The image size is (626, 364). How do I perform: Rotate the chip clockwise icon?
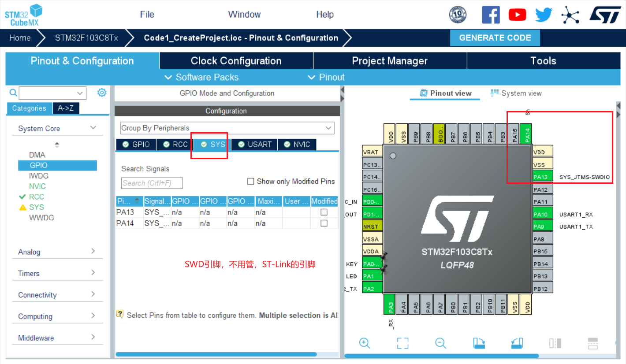click(479, 343)
